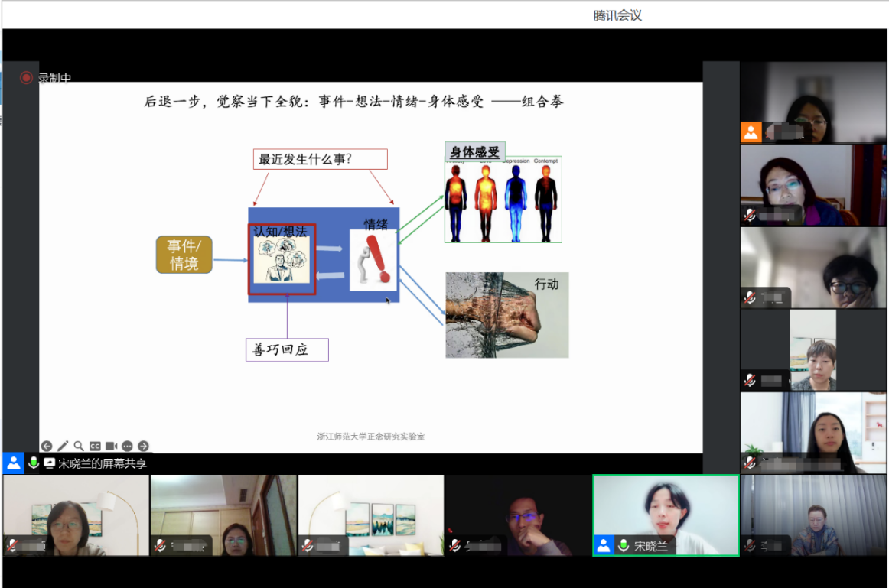889x588 pixels.
Task: Select the active speaker 宋晓兰 video tile
Action: [x=666, y=515]
